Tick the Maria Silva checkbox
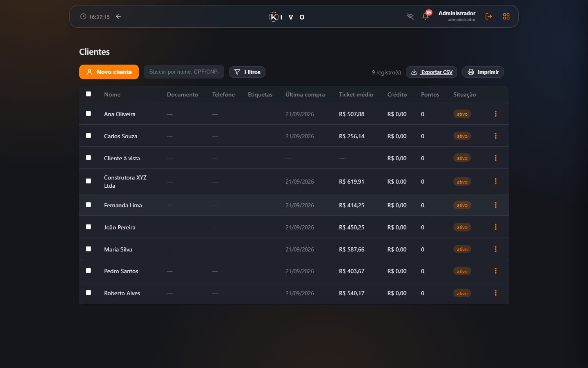This screenshot has height=368, width=588. pyautogui.click(x=88, y=249)
